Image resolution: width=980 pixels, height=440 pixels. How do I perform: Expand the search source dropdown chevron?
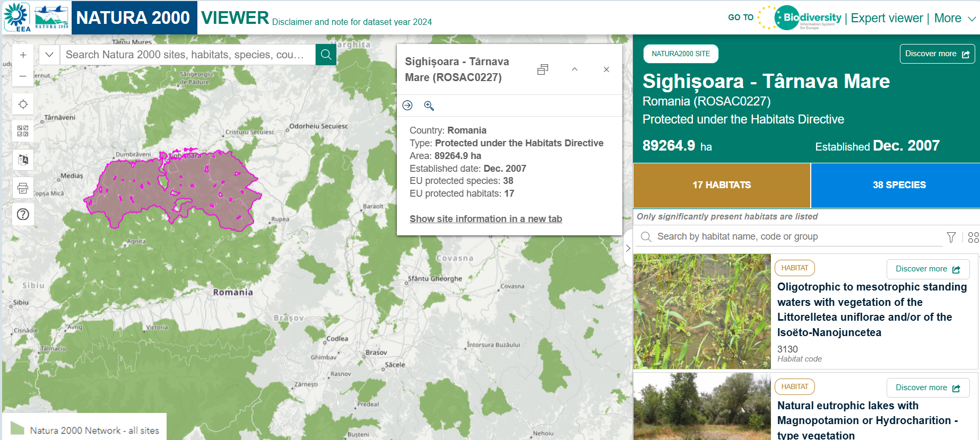coord(49,55)
